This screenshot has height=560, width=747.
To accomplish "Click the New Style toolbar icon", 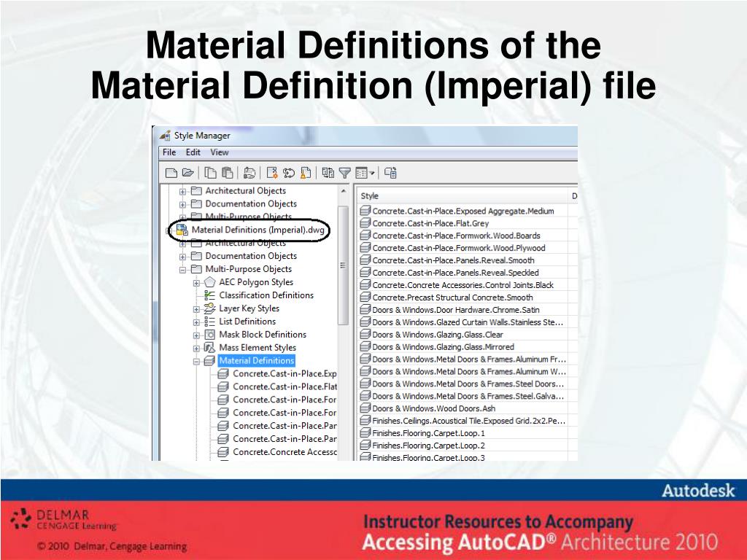I will (x=272, y=173).
